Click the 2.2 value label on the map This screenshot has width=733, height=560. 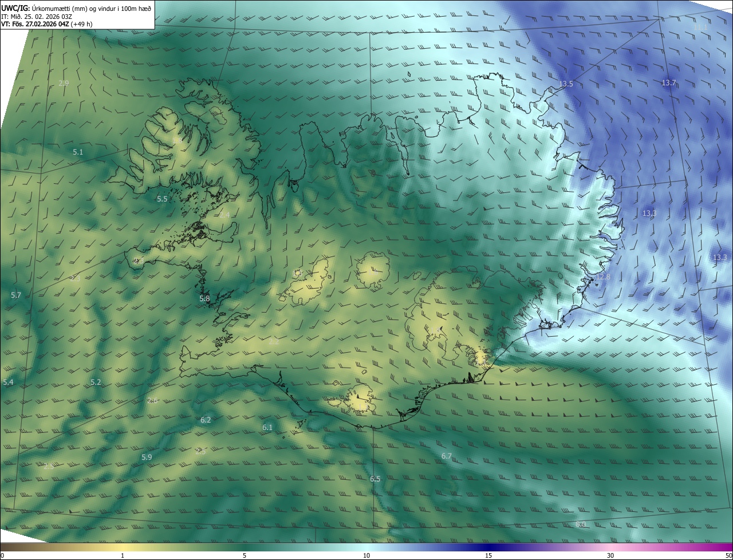coord(274,341)
